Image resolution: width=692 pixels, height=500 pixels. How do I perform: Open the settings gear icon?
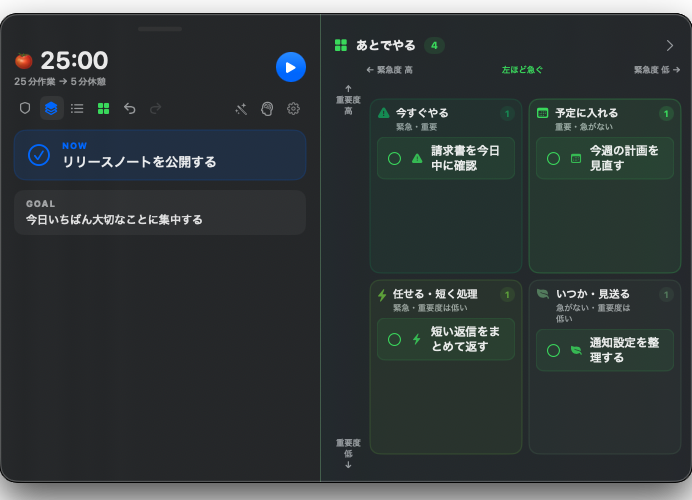point(293,109)
